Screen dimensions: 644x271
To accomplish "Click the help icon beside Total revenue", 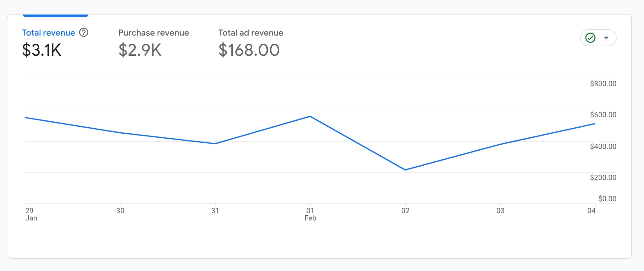I will [x=84, y=32].
